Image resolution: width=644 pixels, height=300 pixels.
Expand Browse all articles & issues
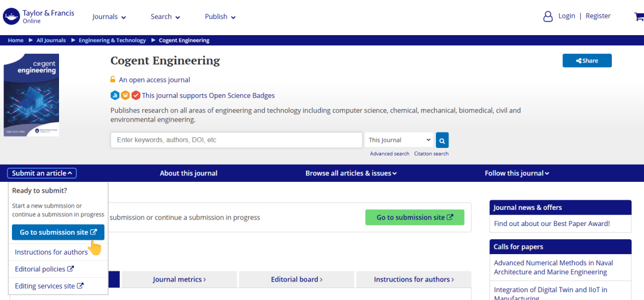(x=351, y=173)
